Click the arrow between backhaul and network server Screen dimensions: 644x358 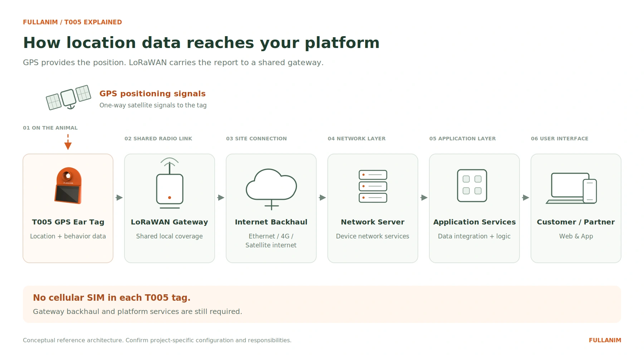tap(322, 198)
